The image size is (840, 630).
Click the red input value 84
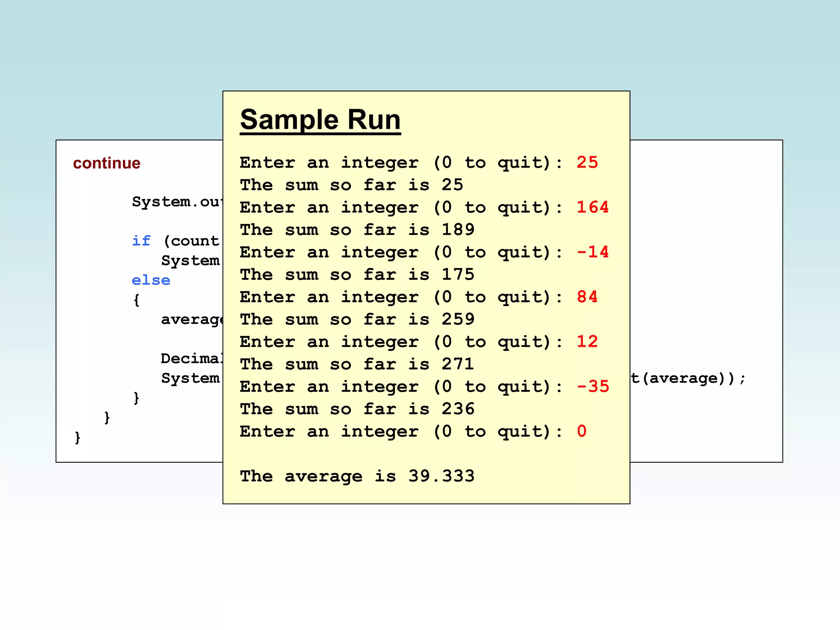click(x=587, y=297)
